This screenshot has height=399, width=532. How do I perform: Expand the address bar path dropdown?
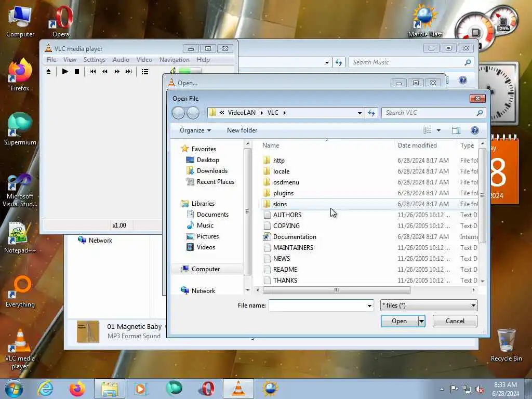(x=360, y=113)
